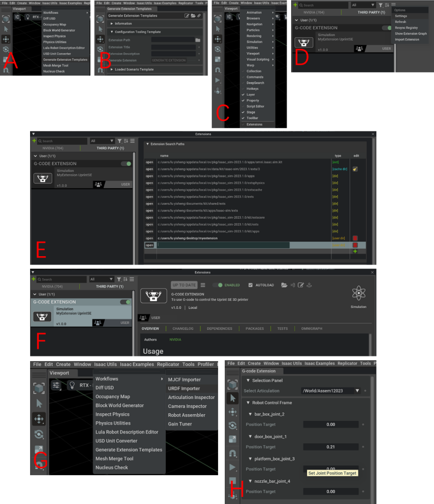Collapse the door_box_joint_1 group

(250, 436)
